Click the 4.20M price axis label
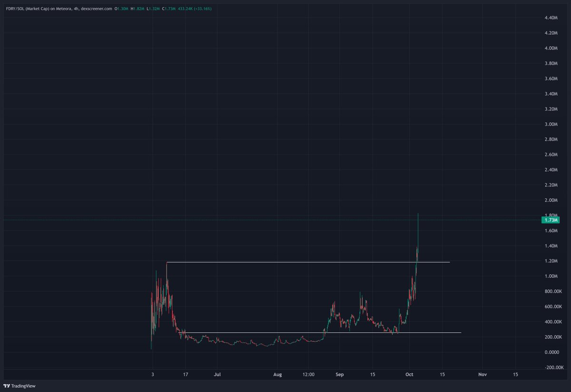 550,33
